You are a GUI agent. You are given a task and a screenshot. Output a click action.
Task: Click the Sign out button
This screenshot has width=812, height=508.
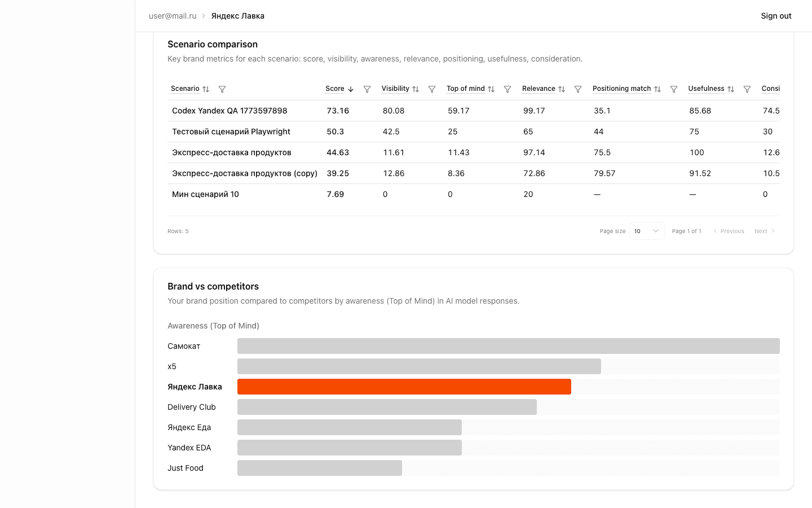[x=776, y=16]
